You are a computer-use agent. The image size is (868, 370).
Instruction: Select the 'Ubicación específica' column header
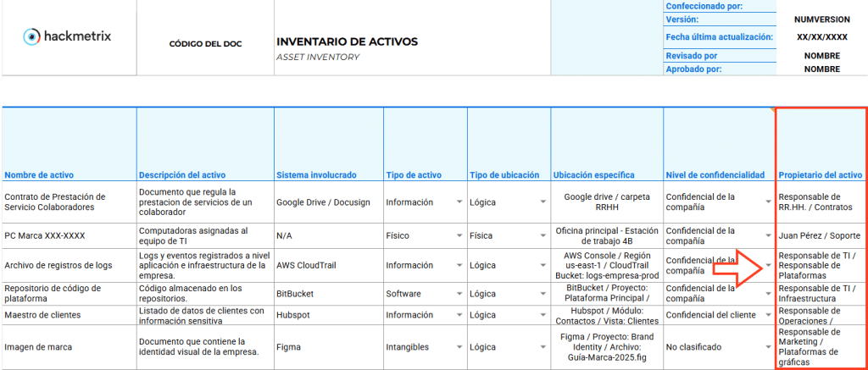pyautogui.click(x=593, y=175)
